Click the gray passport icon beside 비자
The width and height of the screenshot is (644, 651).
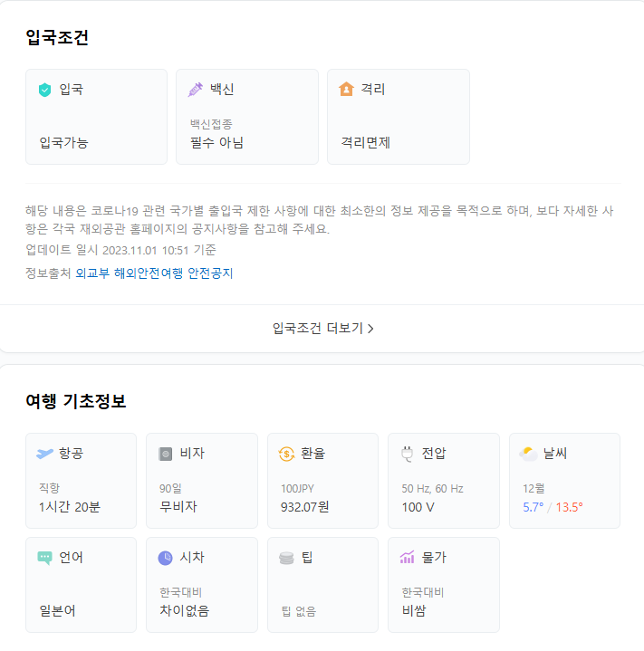(165, 454)
